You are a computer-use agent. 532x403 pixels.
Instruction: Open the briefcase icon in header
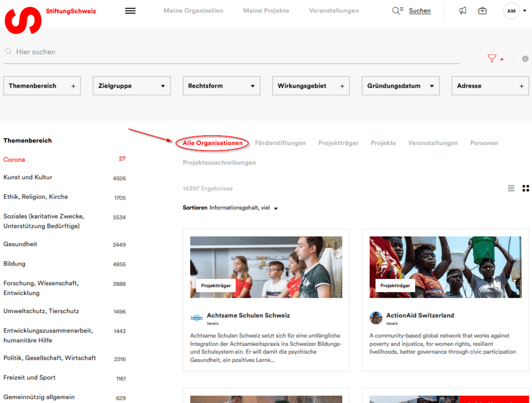click(482, 11)
